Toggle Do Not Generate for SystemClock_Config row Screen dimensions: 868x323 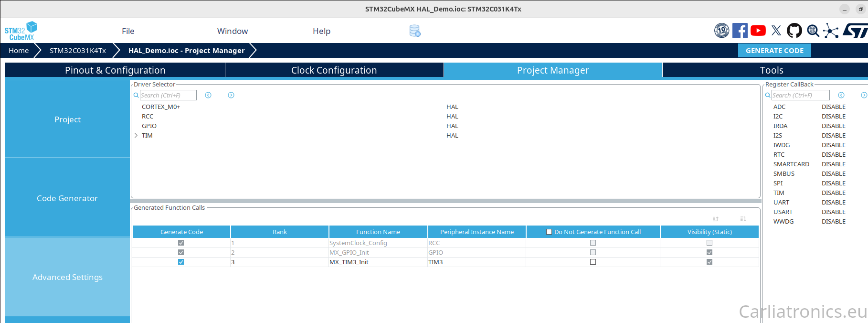point(593,243)
